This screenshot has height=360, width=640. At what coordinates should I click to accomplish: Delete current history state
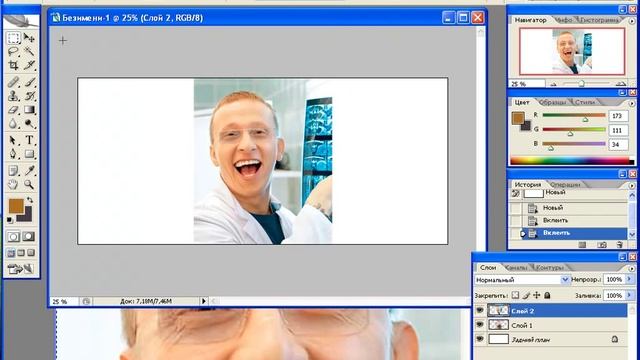tap(620, 244)
